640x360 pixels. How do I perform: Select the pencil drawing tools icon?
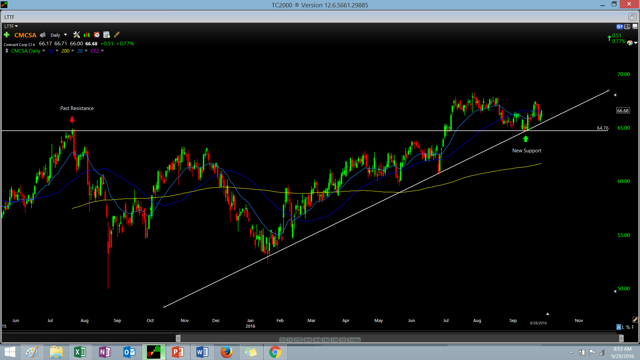coord(117,35)
